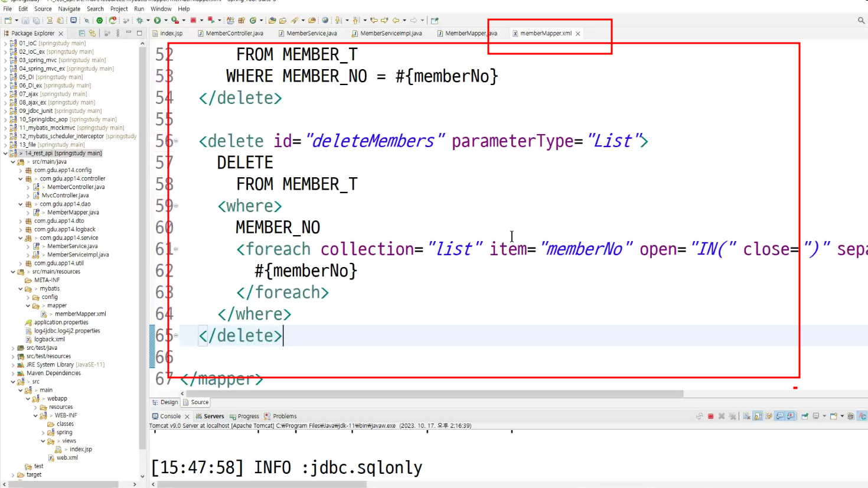This screenshot has height=488, width=868.
Task: Click the Back navigation arrow in toolbar
Action: coord(396,20)
